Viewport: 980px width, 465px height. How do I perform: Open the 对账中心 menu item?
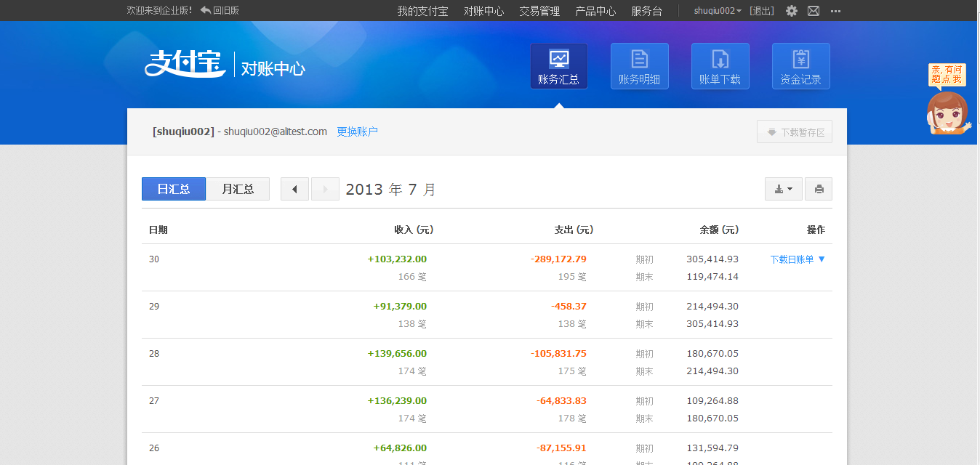(483, 11)
